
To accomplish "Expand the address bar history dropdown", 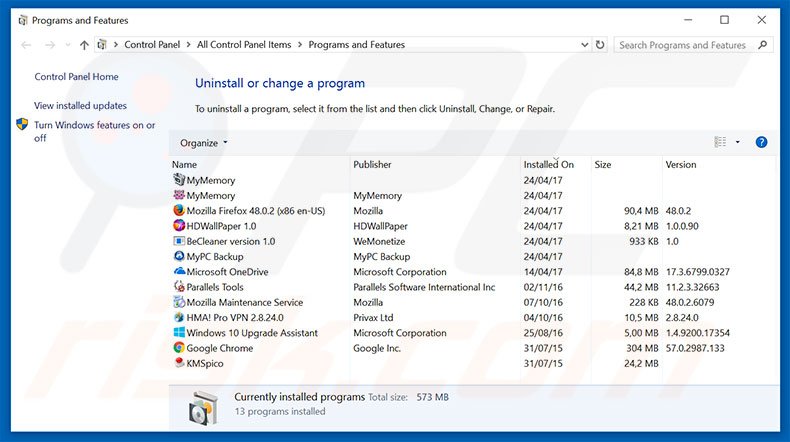I will tap(584, 44).
